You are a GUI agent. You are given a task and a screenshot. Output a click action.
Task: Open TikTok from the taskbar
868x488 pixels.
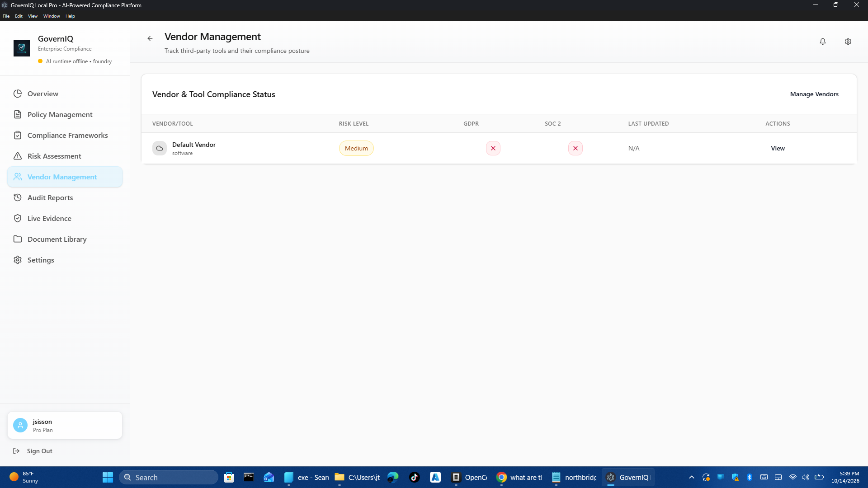(x=415, y=477)
